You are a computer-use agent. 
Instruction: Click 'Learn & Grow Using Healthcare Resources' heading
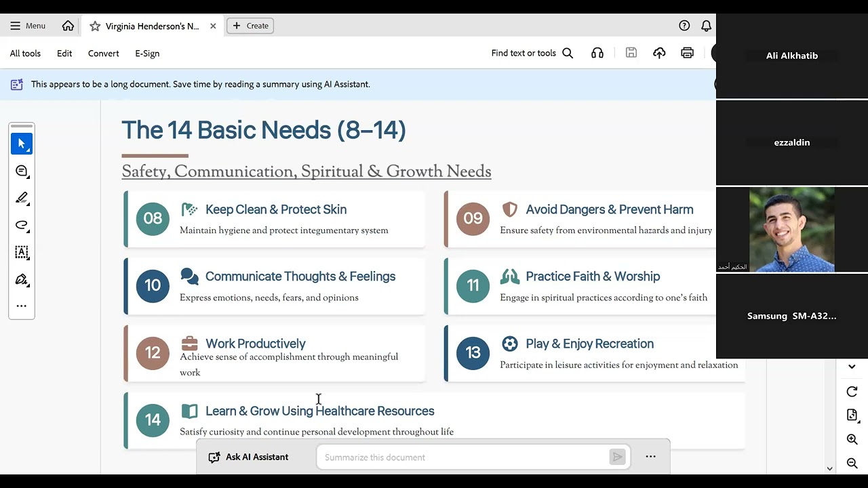[x=320, y=411]
